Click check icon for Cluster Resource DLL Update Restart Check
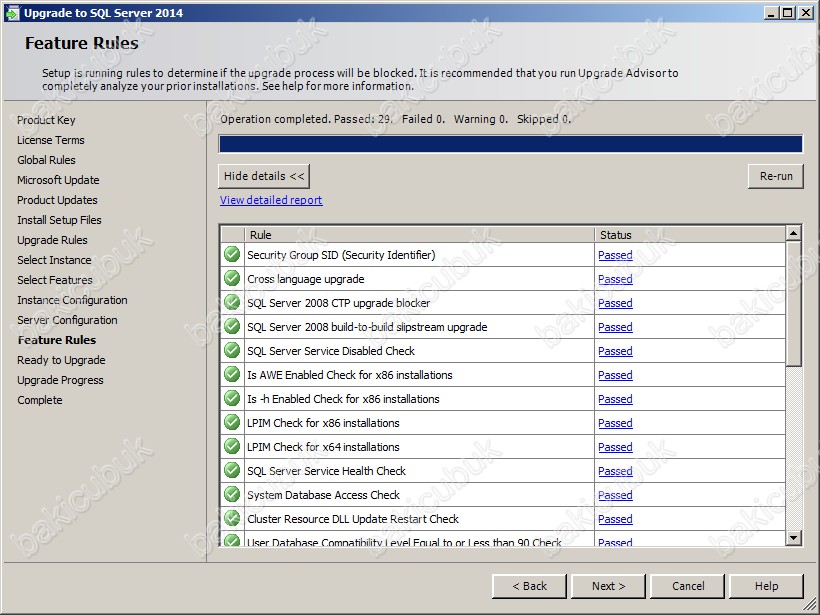This screenshot has height=615, width=820. (x=232, y=519)
